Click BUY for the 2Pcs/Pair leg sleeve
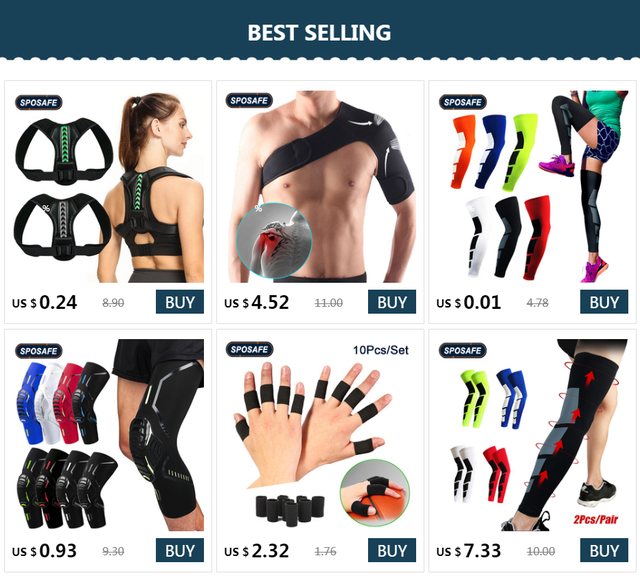Screen dimensions: 640x580 coord(604,550)
